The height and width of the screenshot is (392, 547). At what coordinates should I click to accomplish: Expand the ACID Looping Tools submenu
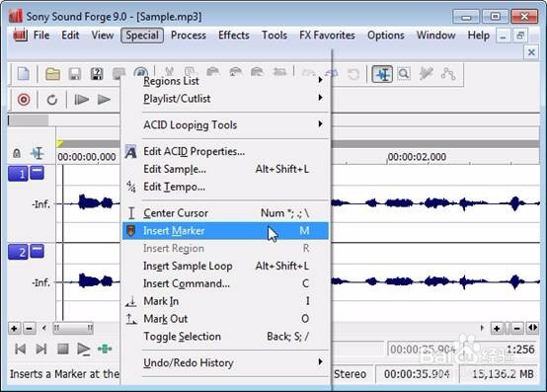click(x=225, y=124)
